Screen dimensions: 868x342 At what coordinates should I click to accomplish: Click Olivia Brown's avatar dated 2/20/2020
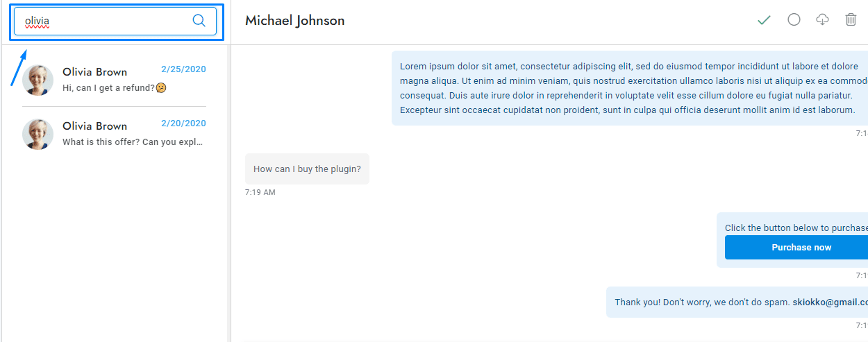[37, 134]
